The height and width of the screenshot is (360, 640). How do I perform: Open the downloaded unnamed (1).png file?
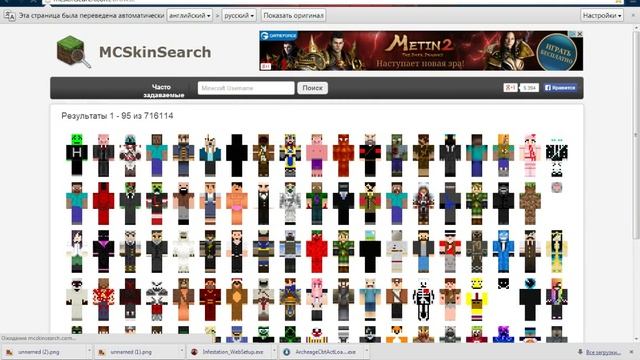point(138,352)
